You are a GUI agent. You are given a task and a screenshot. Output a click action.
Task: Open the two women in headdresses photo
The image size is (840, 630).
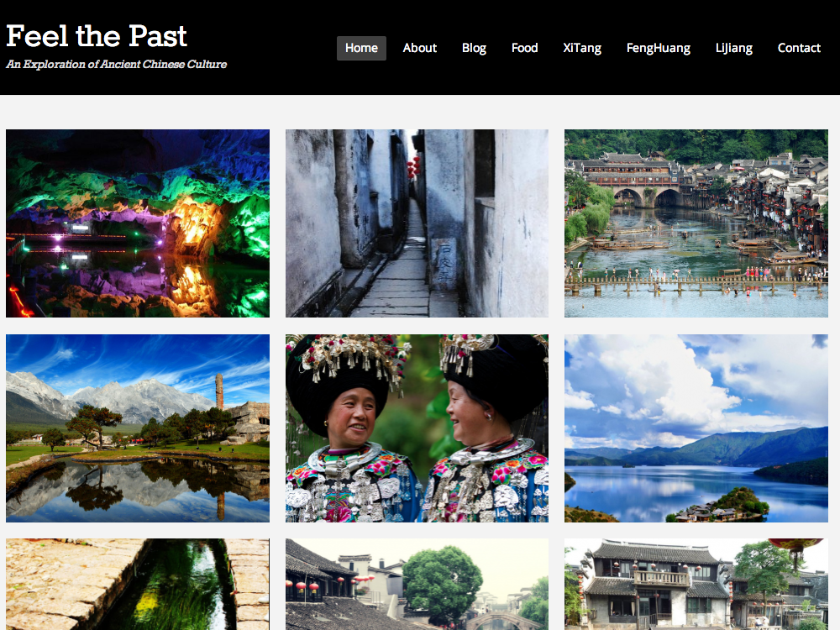coord(417,428)
